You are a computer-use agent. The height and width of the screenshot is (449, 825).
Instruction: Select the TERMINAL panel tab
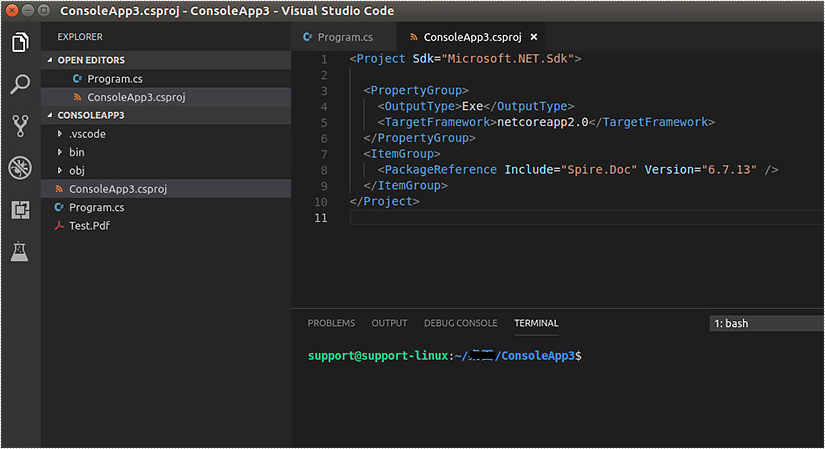tap(536, 323)
